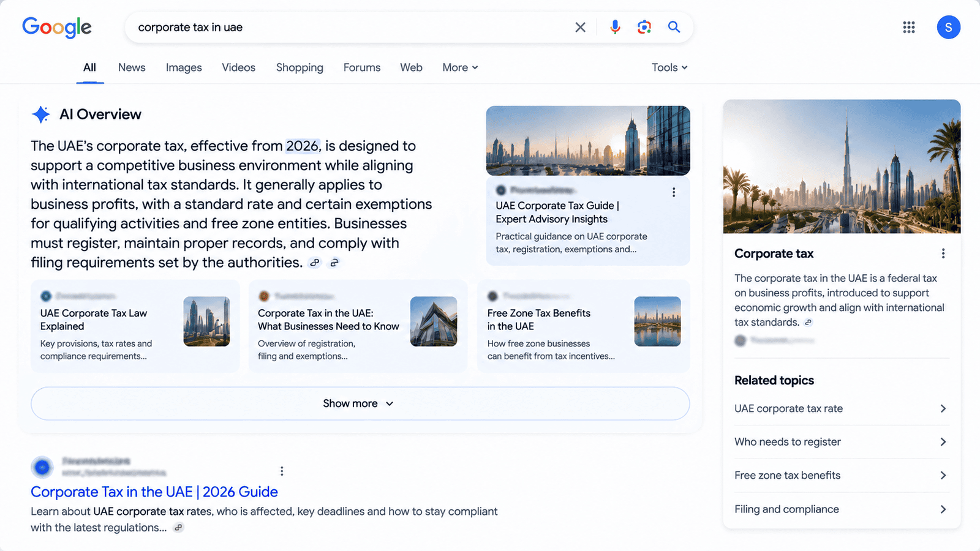Click the source link icon in Corporate tax panel
Image resolution: width=980 pixels, height=551 pixels.
[809, 323]
